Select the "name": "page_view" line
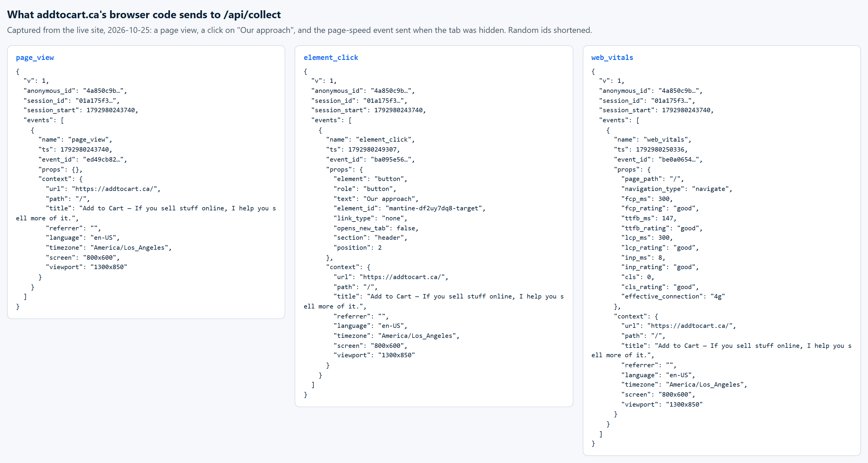Image resolution: width=868 pixels, height=463 pixels. click(x=75, y=140)
